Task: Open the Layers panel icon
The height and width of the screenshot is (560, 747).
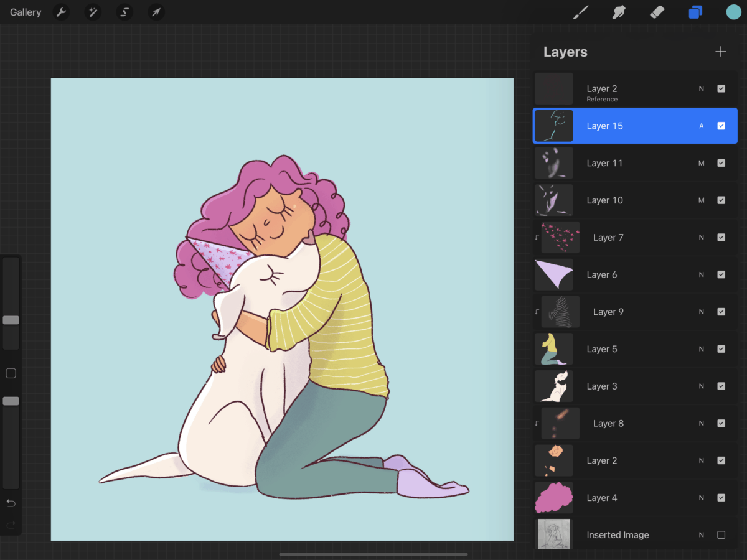Action: click(x=695, y=12)
